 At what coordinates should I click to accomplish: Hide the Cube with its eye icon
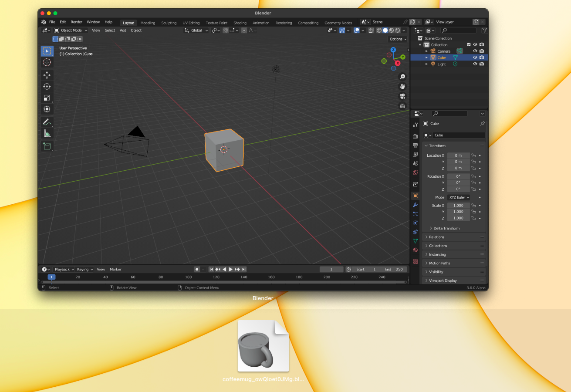pyautogui.click(x=475, y=57)
